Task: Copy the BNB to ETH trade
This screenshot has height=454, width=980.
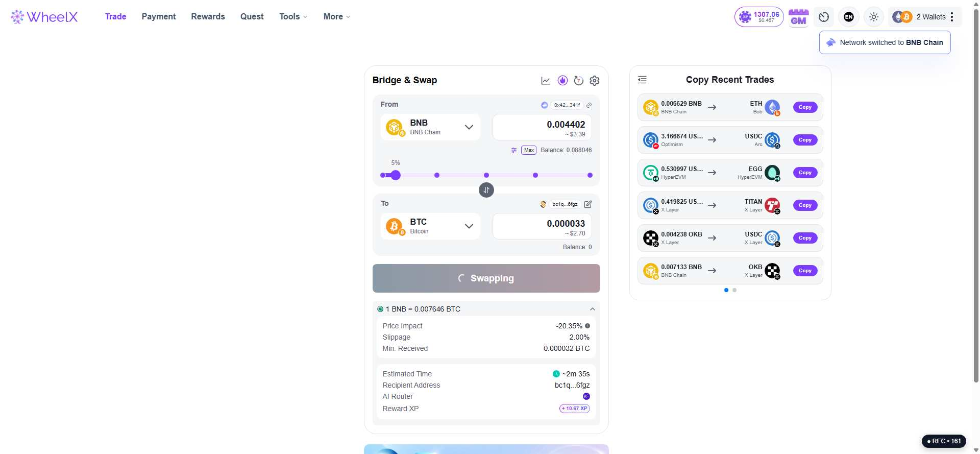Action: [805, 107]
